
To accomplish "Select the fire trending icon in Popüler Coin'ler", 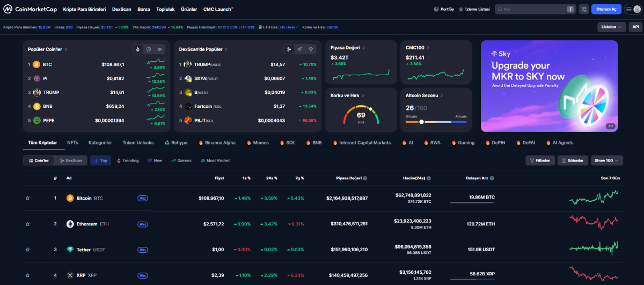I will point(138,49).
